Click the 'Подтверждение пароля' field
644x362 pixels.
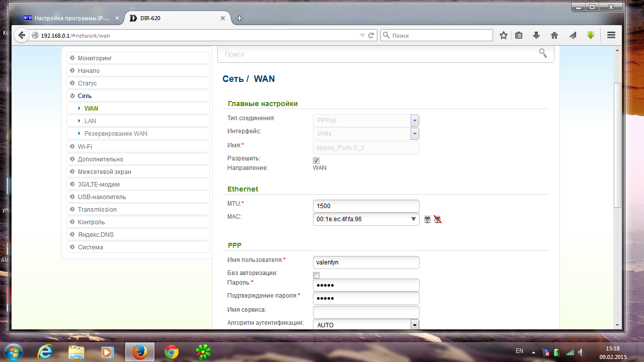[366, 298]
